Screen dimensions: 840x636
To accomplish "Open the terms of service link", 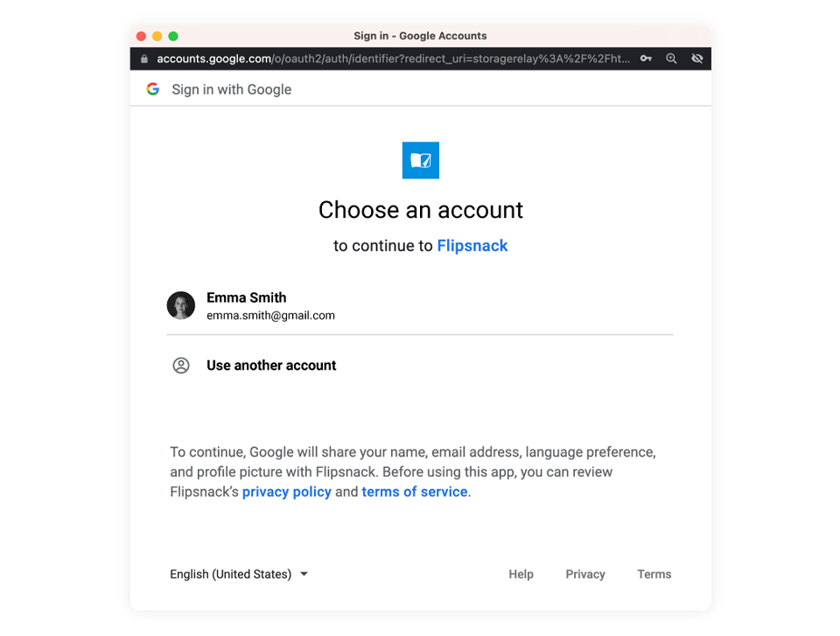I will click(414, 492).
